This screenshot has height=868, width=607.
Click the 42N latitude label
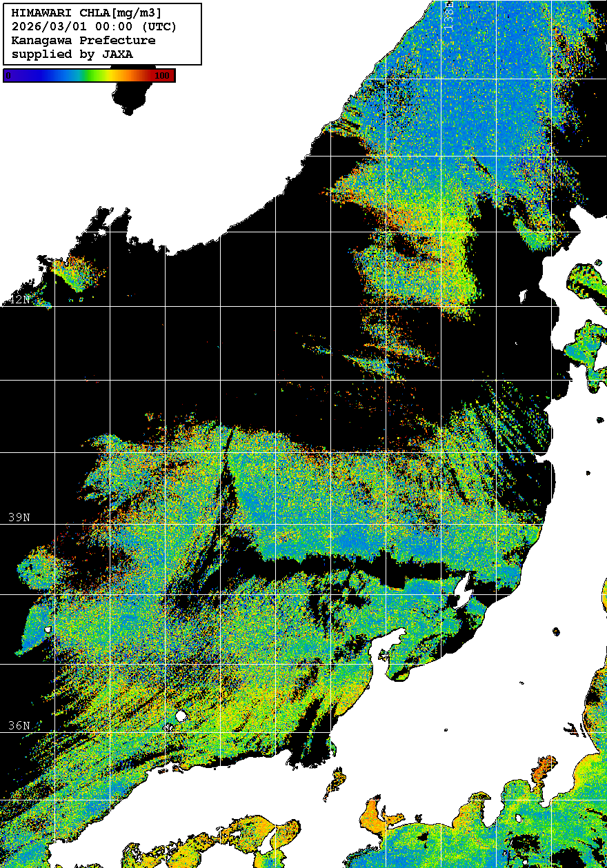[19, 300]
